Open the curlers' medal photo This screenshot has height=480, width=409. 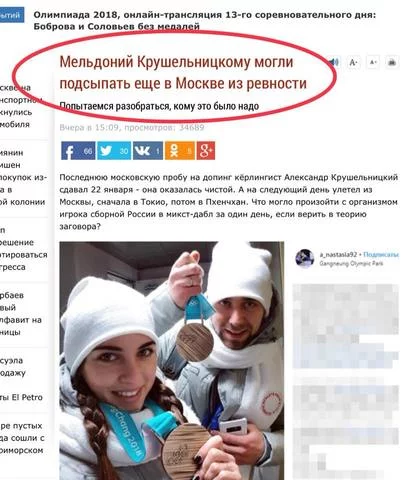coord(172,361)
